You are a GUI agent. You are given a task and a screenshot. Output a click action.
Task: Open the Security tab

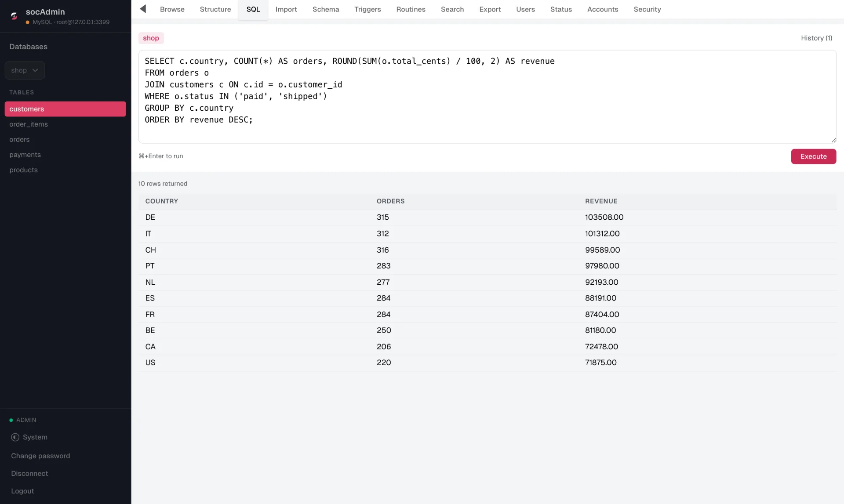[647, 9]
